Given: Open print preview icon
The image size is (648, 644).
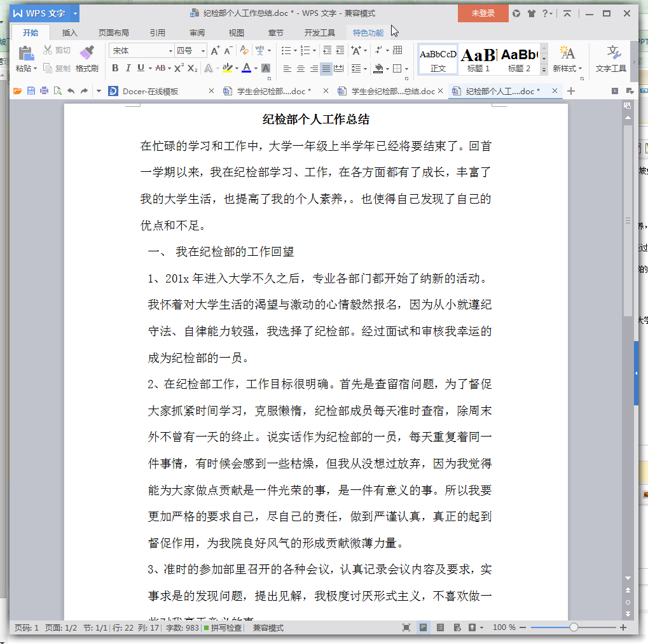Looking at the screenshot, I should coord(58,91).
